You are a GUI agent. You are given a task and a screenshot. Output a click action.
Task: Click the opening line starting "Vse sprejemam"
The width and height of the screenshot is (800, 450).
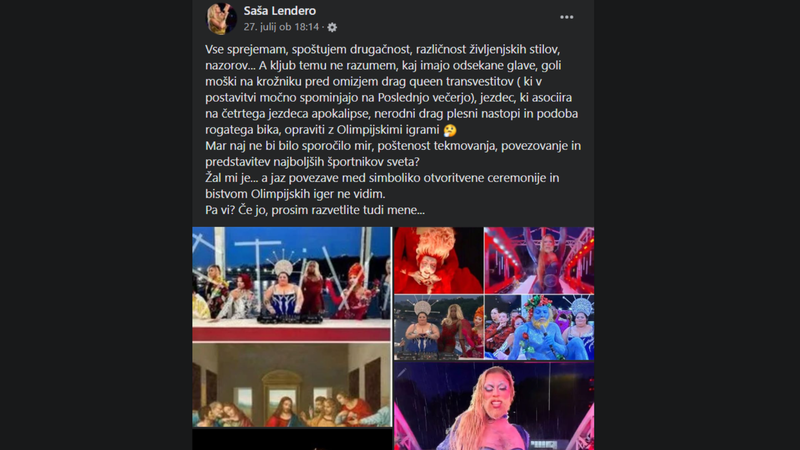click(383, 49)
